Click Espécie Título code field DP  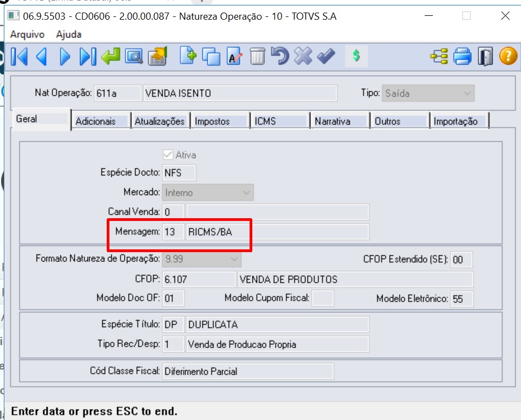(173, 324)
